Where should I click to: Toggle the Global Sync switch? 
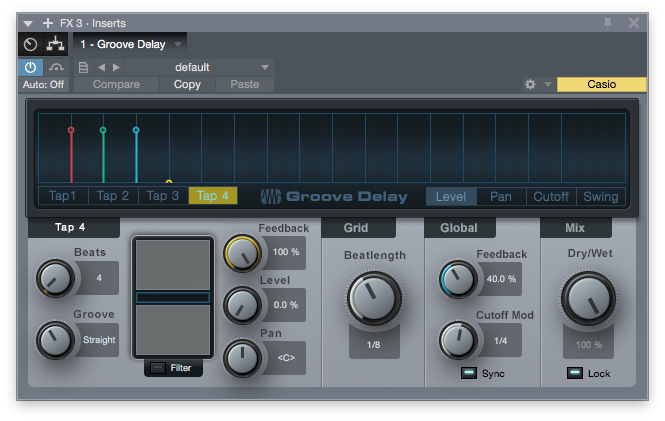pyautogui.click(x=468, y=373)
